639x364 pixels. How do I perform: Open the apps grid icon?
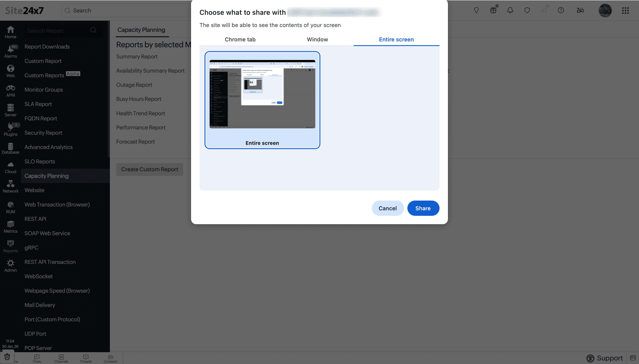click(625, 10)
